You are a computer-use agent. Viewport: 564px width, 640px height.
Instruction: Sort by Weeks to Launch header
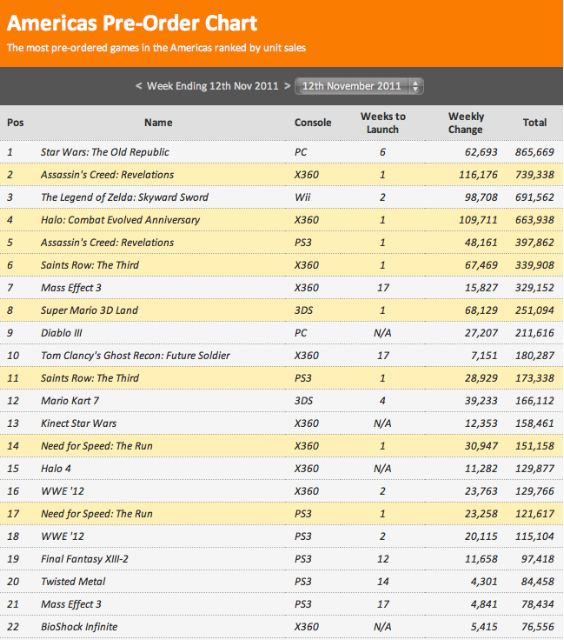point(383,123)
